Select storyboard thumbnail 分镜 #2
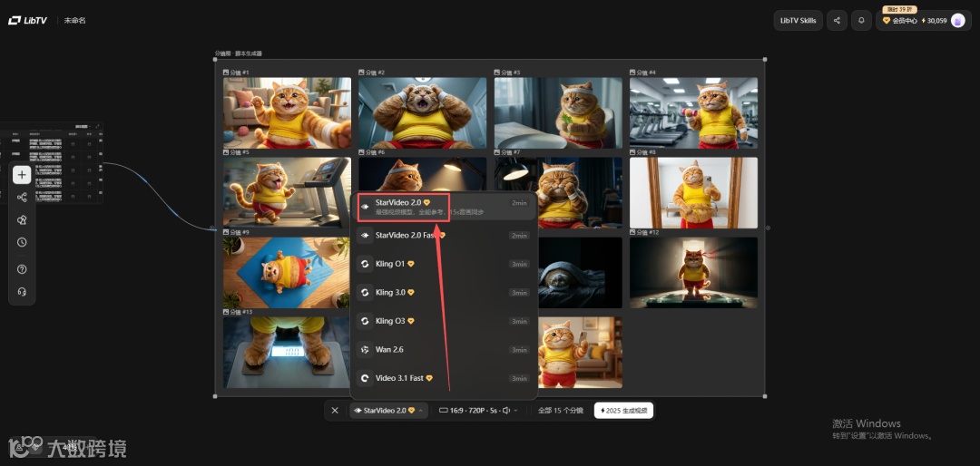Viewport: 980px width, 466px height. point(423,113)
